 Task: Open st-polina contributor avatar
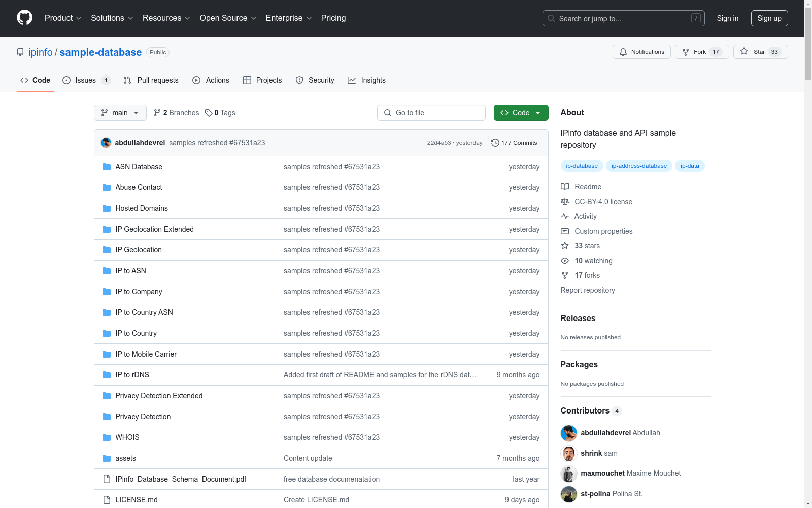(x=569, y=494)
